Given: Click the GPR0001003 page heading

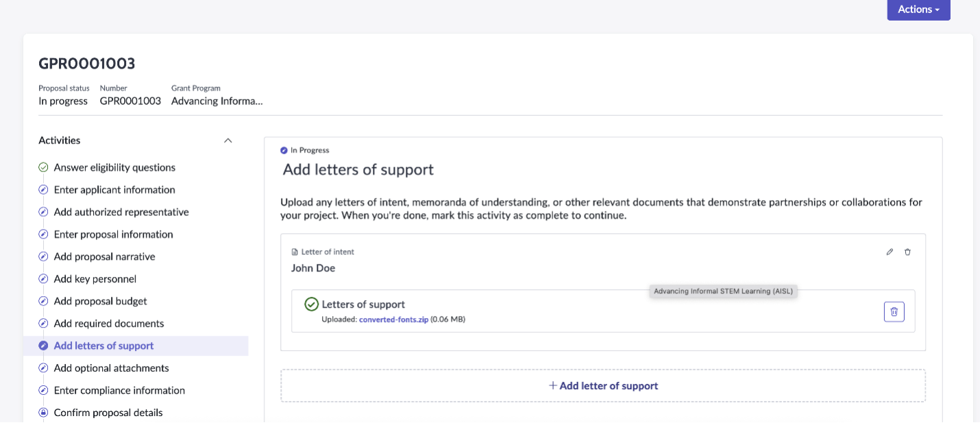Looking at the screenshot, I should point(87,64).
